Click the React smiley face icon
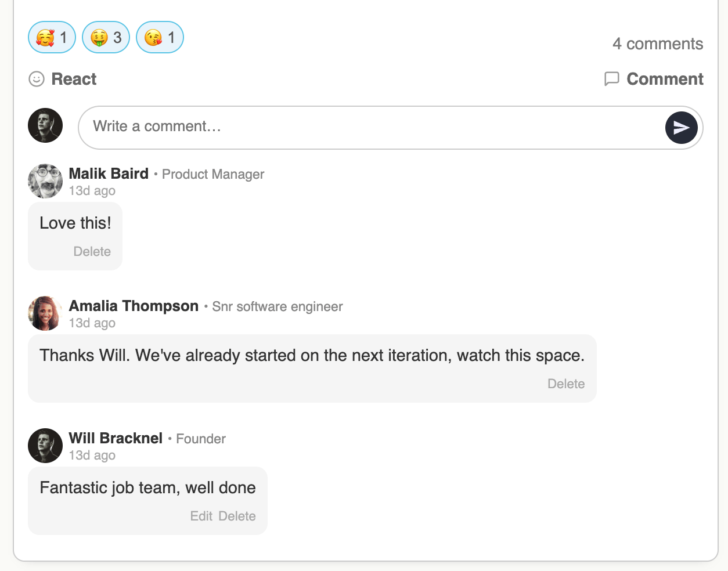Viewport: 728px width, 571px height. coord(37,79)
